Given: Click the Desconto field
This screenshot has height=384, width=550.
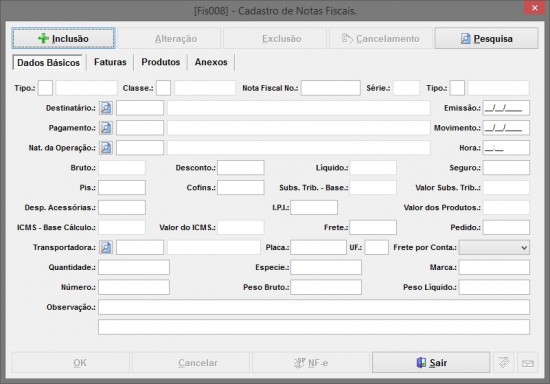Looking at the screenshot, I should tap(241, 168).
